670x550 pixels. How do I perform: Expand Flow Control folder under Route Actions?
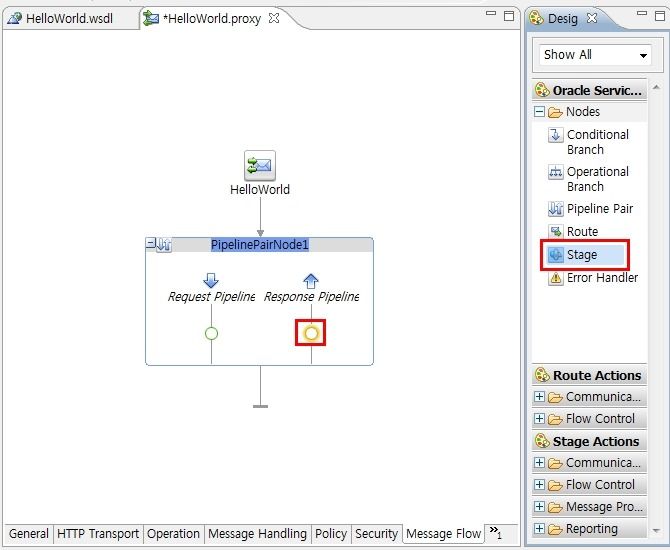point(539,418)
